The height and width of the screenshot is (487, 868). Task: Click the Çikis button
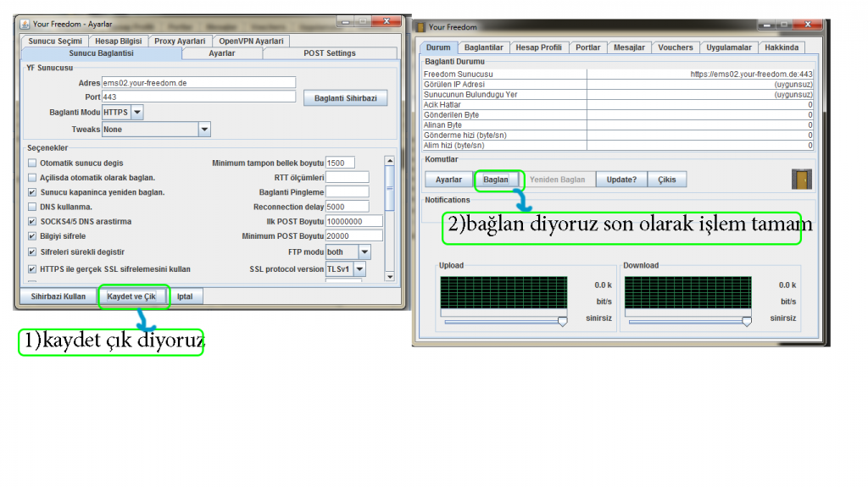click(666, 180)
